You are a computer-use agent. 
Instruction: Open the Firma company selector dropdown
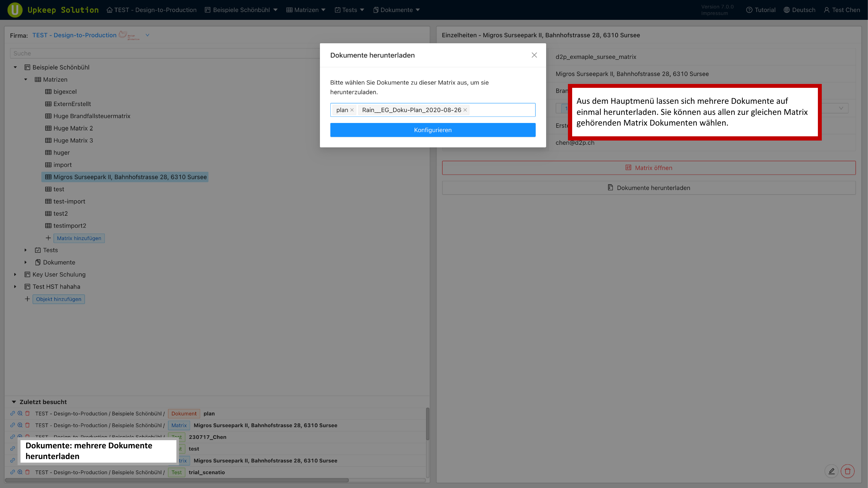[x=147, y=35]
